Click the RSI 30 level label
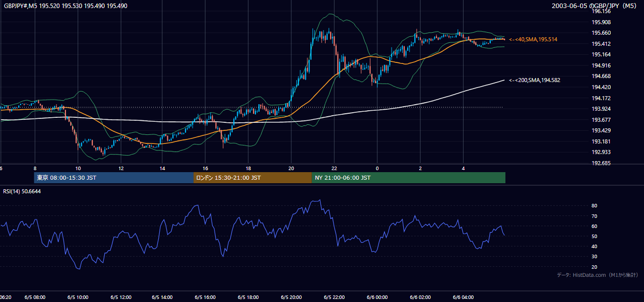644x302 pixels. [594, 257]
